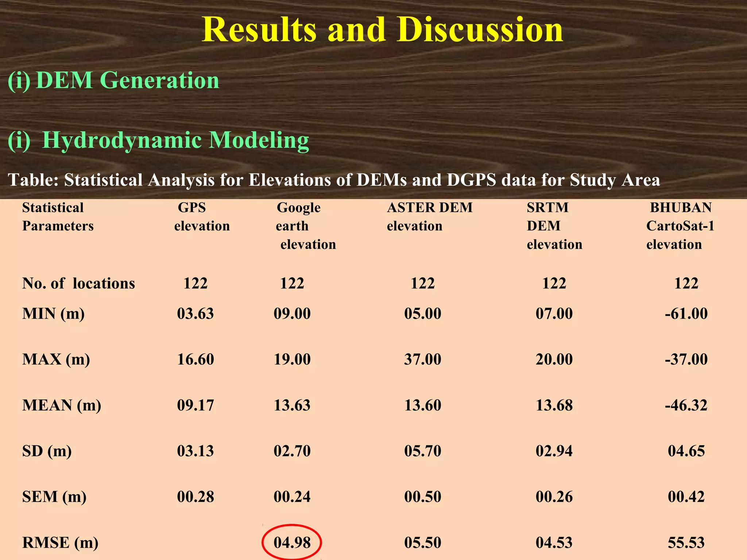
Task: Click SRTM mean value 13.68
Action: point(554,406)
